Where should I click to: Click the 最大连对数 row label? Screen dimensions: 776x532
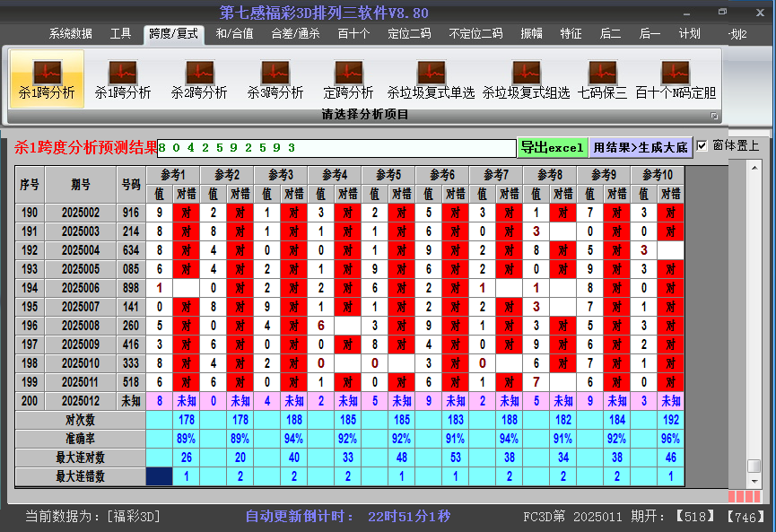[80, 458]
